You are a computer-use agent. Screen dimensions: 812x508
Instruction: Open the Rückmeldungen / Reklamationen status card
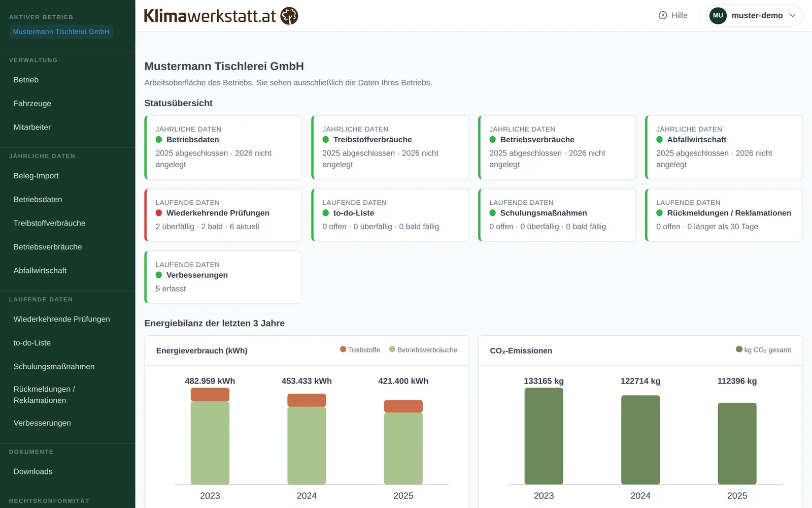tap(724, 215)
